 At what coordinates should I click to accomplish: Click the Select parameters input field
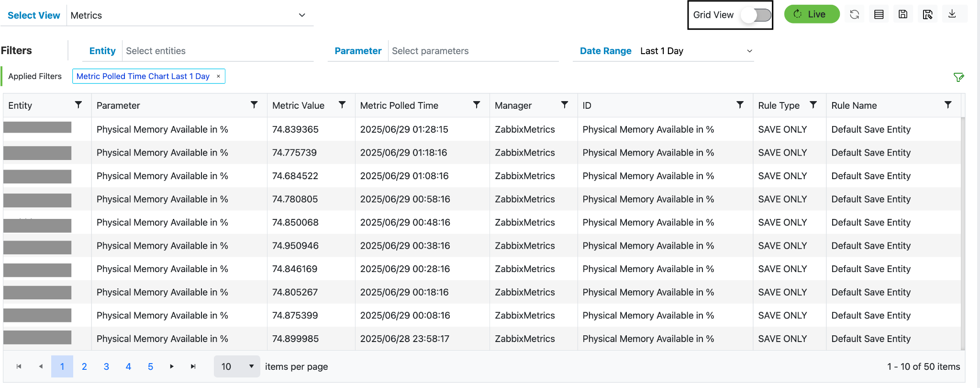pos(474,51)
